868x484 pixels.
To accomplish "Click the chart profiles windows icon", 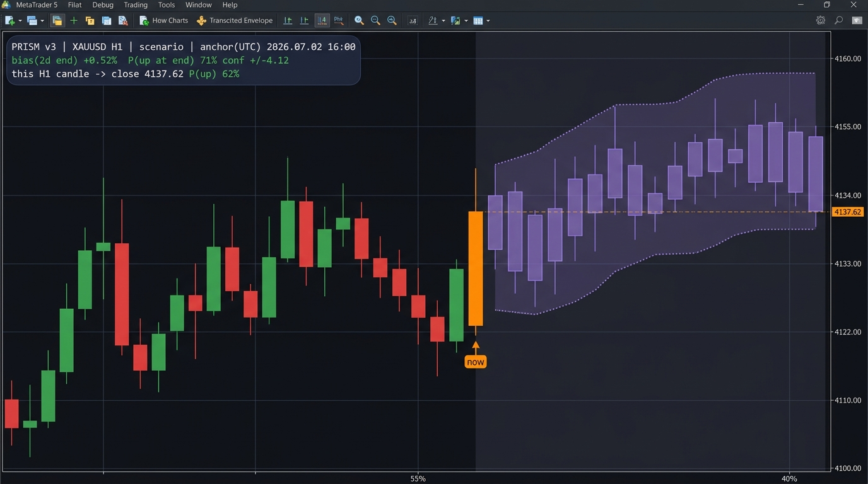I will click(32, 21).
